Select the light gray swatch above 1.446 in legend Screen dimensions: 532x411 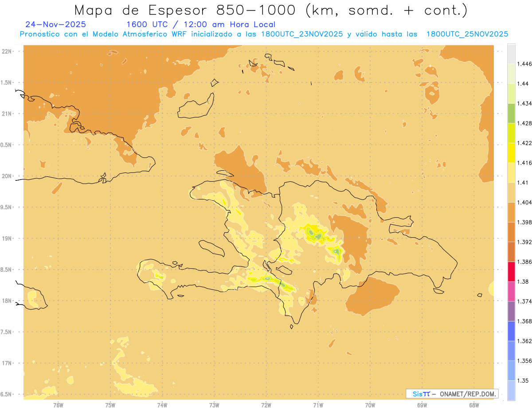511,54
